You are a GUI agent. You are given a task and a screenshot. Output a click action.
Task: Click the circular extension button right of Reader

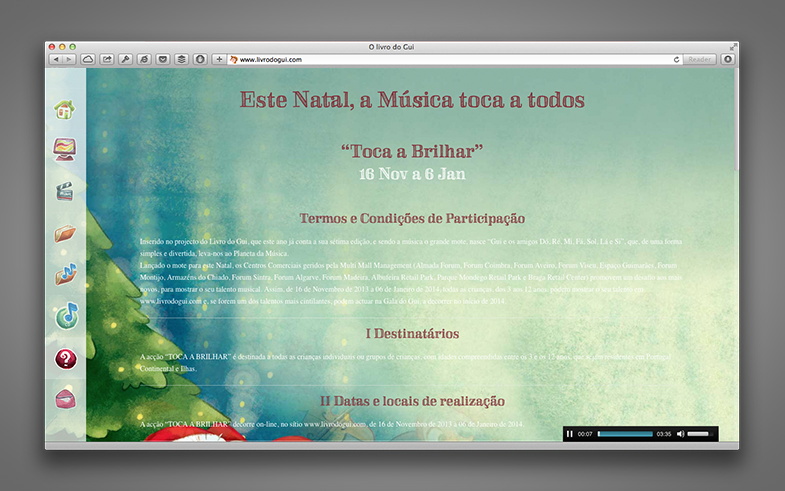[x=727, y=60]
